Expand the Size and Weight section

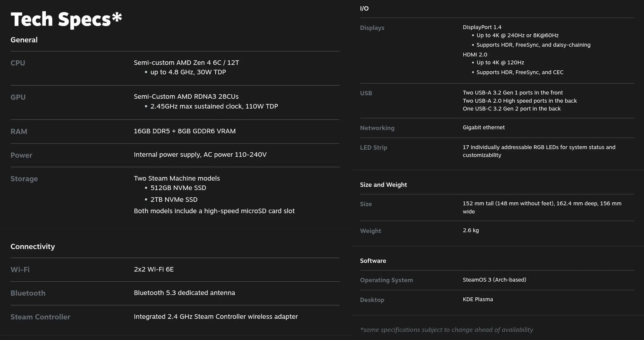(383, 184)
